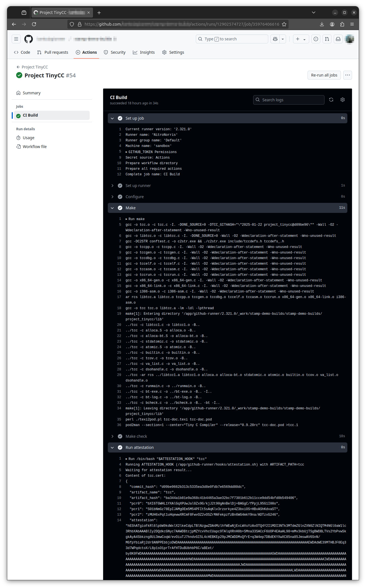Image resolution: width=366 pixels, height=588 pixels.
Task: Refresh the job logs
Action: click(331, 100)
